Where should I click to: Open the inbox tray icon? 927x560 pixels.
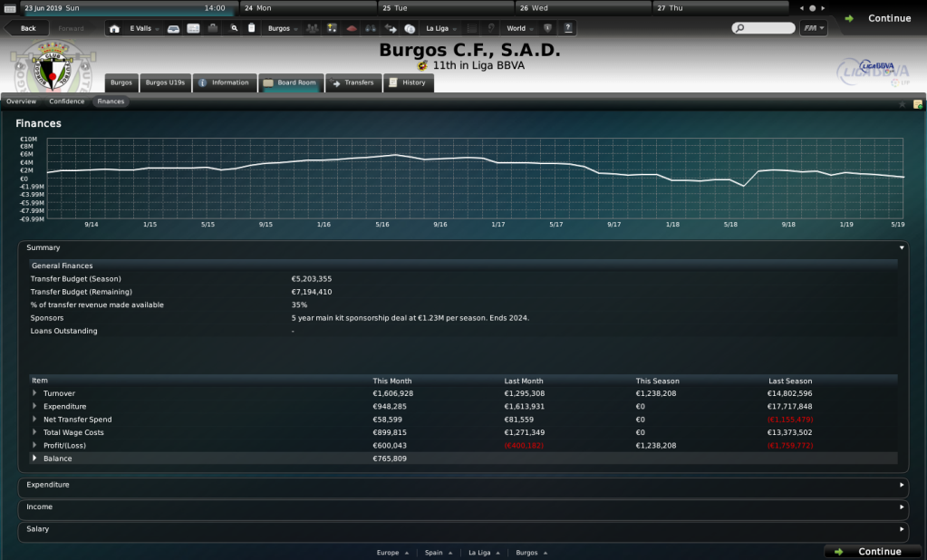pyautogui.click(x=173, y=28)
